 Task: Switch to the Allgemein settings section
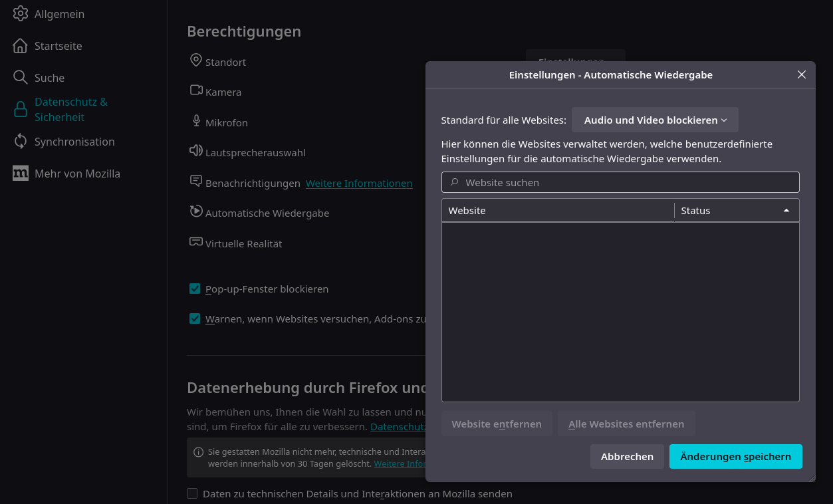[59, 13]
